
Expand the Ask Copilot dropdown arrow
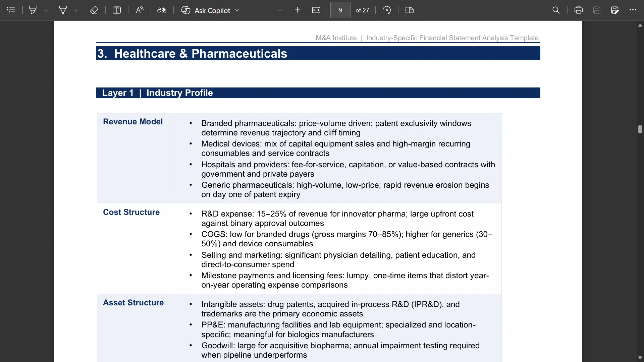(237, 10)
